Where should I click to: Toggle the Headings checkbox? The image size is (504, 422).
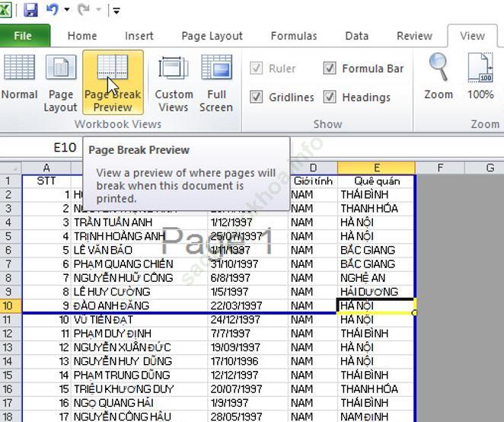(x=330, y=98)
